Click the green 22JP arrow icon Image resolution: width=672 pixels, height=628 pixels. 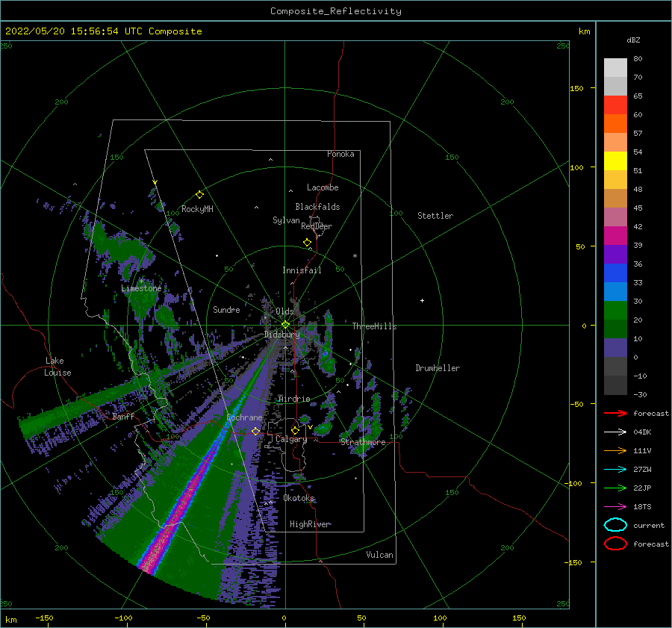coord(615,488)
